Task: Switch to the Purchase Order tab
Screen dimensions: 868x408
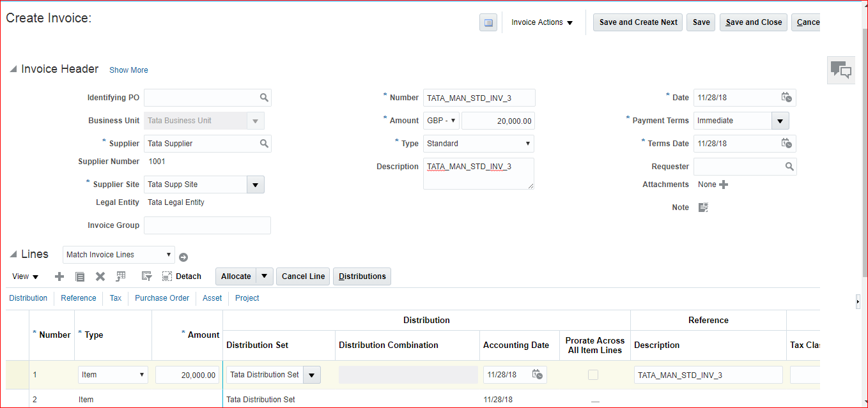Action: click(162, 298)
